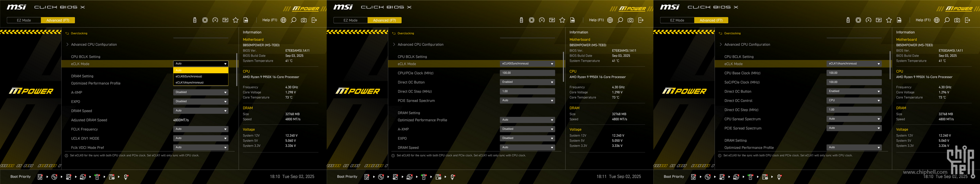
Task: Choose Auto option in open eCLK Mode list
Action: 201,71
